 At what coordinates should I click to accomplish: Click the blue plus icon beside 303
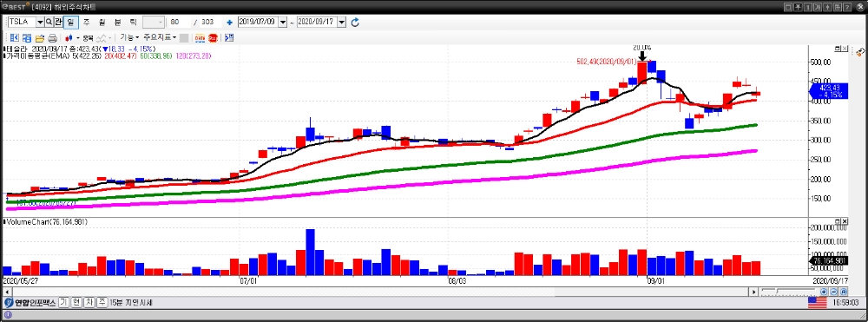click(x=229, y=23)
